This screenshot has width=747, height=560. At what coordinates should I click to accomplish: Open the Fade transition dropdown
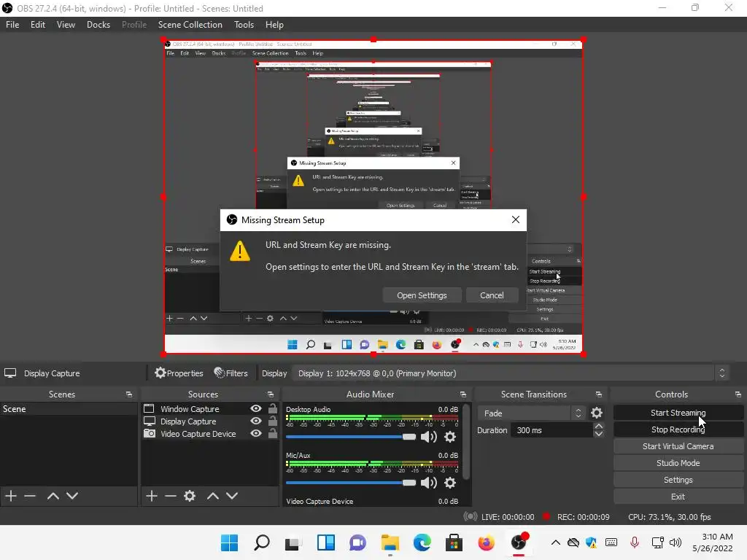pos(531,413)
